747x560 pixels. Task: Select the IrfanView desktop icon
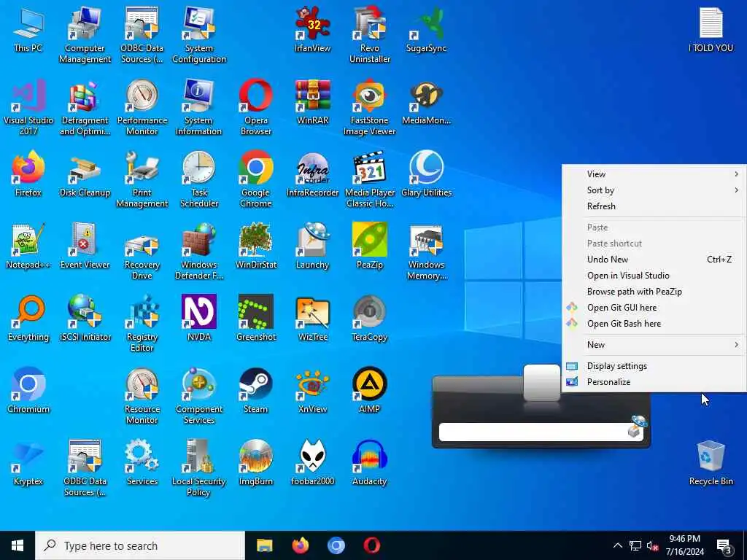coord(312,29)
